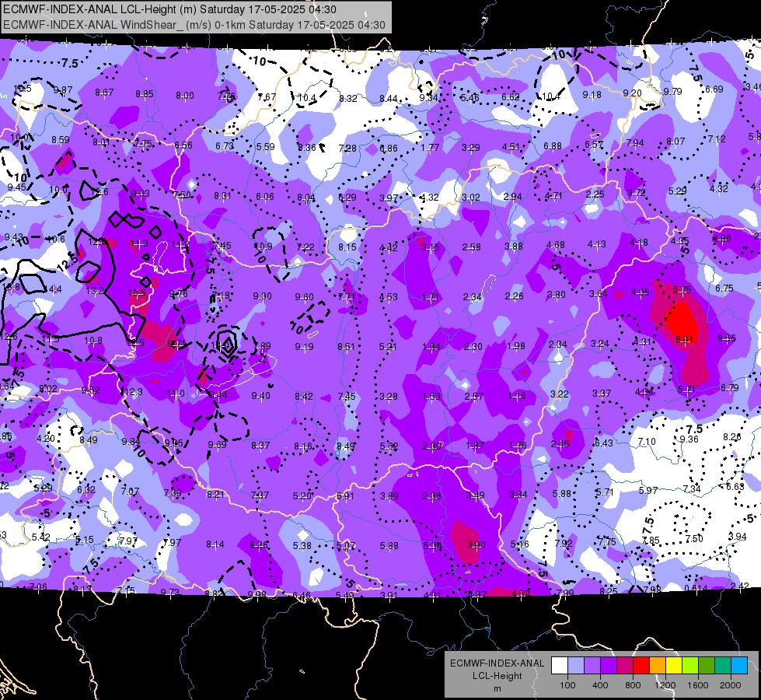Click the map value '1.98'
The width and height of the screenshot is (761, 700).
coord(516,346)
